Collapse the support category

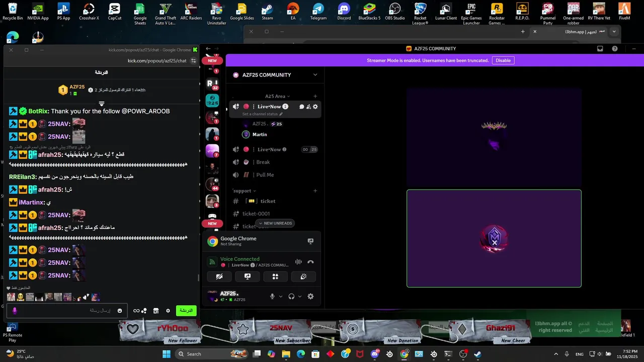click(244, 191)
